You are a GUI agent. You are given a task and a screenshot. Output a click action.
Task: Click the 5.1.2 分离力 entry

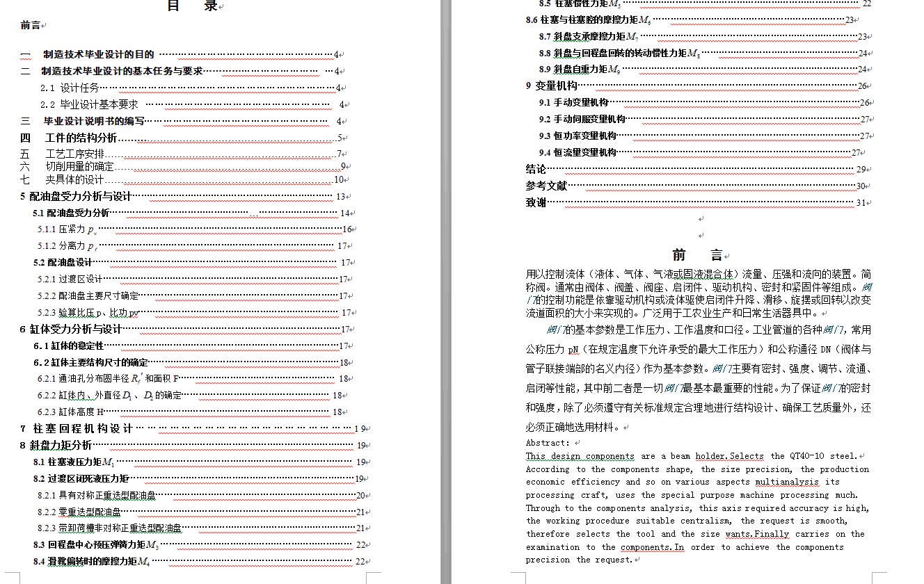[x=194, y=246]
